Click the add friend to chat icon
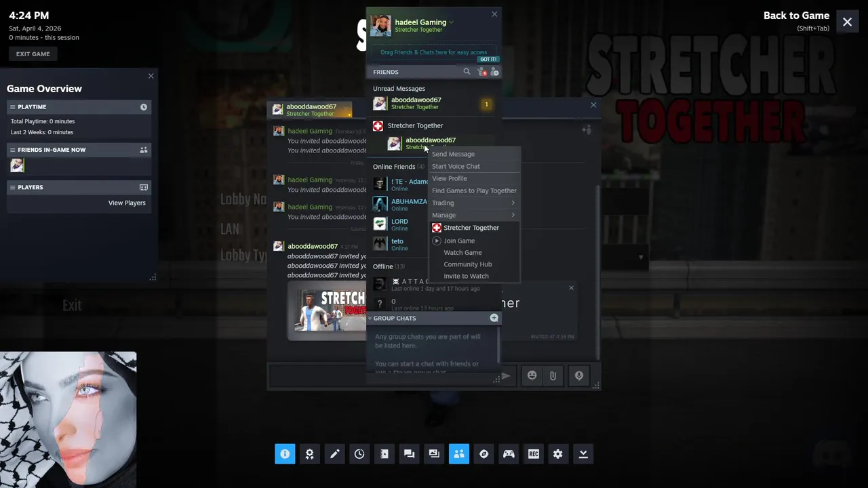The height and width of the screenshot is (488, 868). (587, 130)
